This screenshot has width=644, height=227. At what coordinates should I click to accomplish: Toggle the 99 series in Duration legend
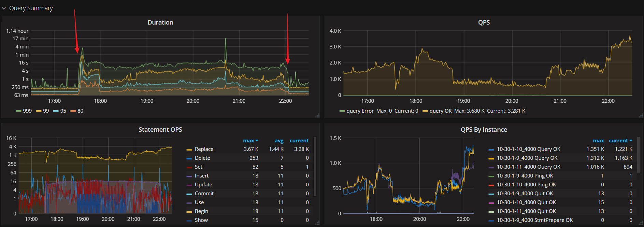[46, 111]
